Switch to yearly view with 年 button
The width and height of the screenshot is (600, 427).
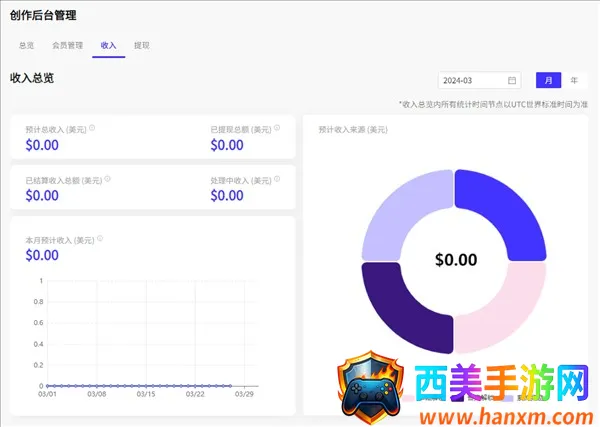[575, 80]
